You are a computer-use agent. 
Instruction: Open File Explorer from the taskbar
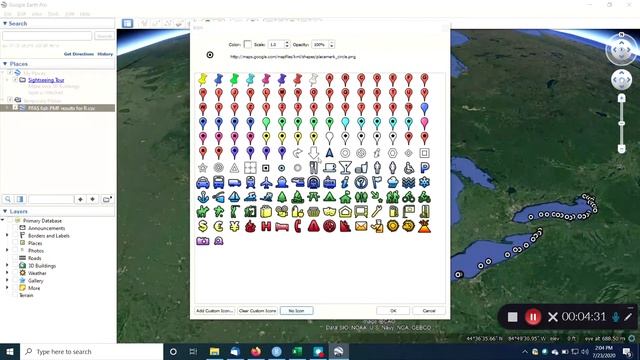click(x=214, y=351)
